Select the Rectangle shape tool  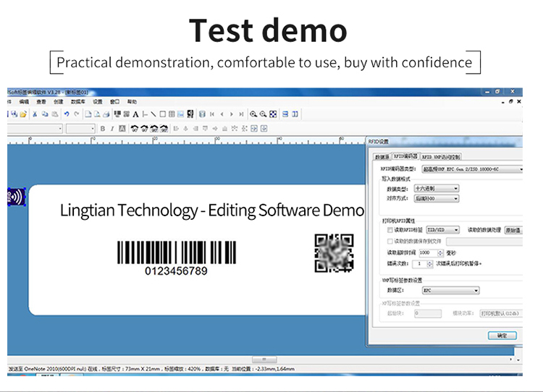(x=163, y=114)
